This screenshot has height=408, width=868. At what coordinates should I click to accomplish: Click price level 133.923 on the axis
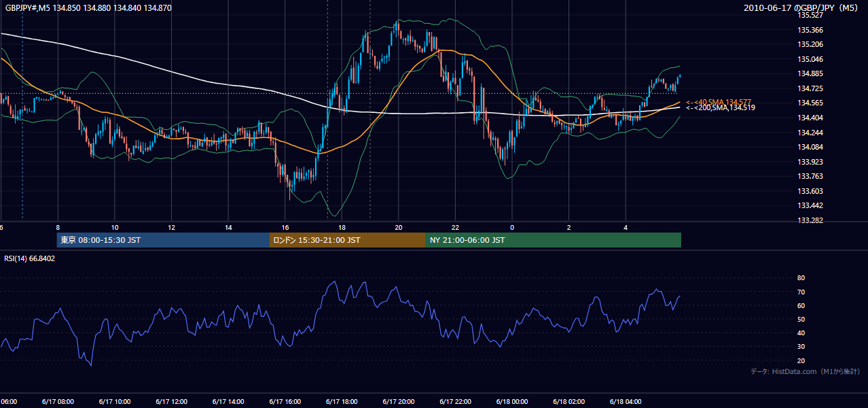point(810,162)
